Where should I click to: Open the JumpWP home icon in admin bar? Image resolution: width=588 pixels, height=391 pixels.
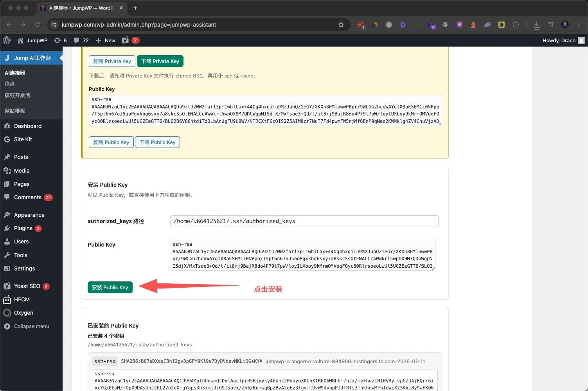pos(32,40)
